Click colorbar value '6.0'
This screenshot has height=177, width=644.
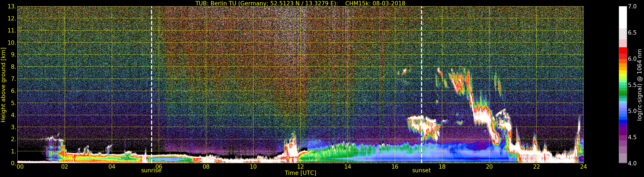pyautogui.click(x=632, y=59)
